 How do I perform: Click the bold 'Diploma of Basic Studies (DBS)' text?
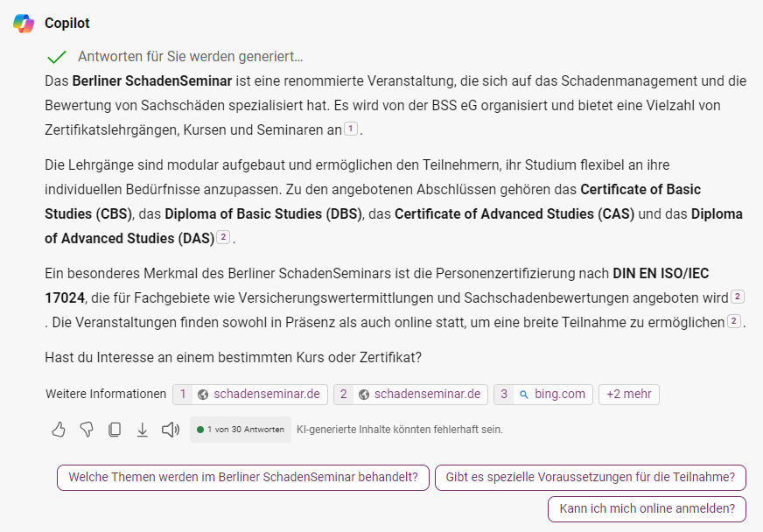[x=263, y=214]
